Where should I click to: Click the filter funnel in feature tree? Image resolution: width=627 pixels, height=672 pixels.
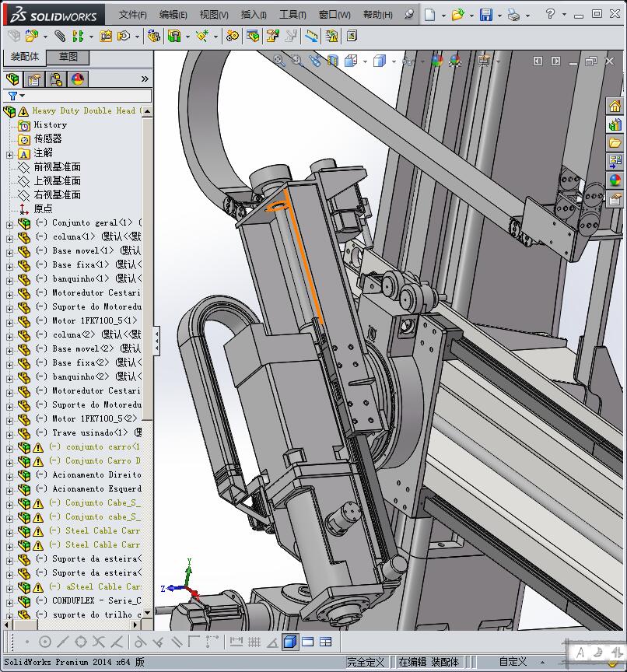(x=13, y=96)
